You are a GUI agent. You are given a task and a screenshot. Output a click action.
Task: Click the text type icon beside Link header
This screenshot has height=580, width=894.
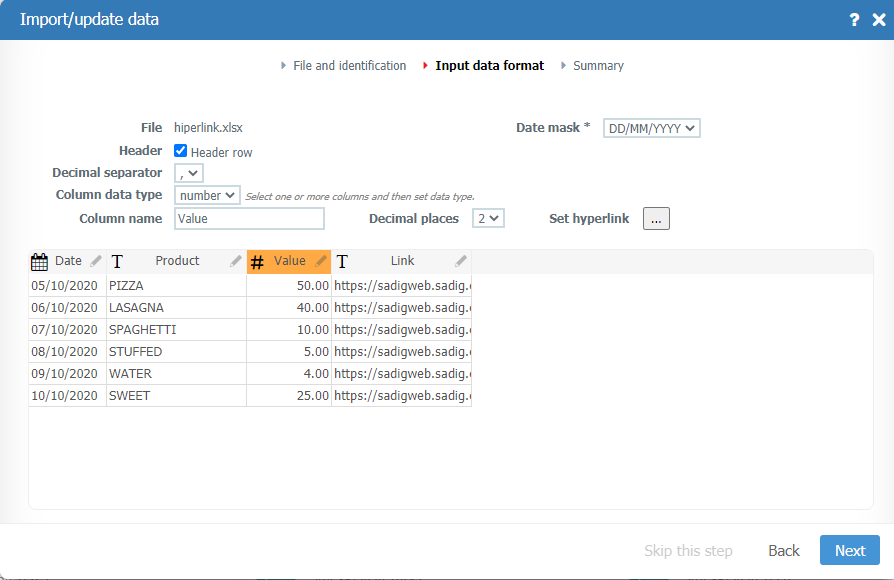[342, 262]
